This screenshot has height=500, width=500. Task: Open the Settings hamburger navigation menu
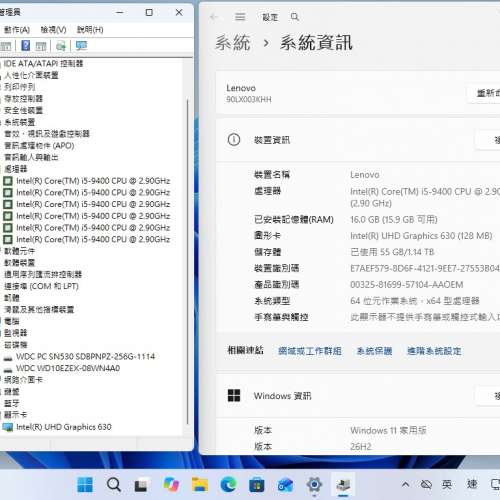pos(240,17)
